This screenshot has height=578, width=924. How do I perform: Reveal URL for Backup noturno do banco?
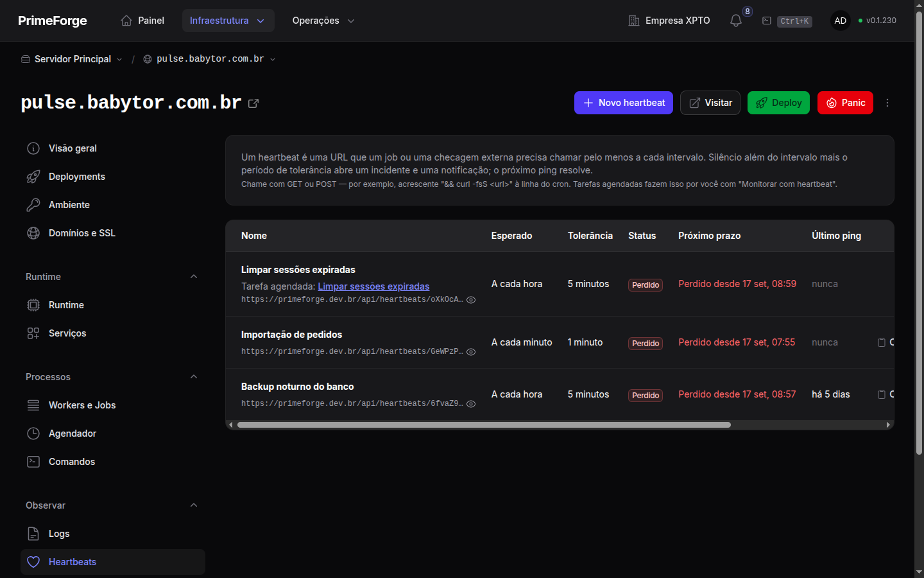click(x=471, y=404)
